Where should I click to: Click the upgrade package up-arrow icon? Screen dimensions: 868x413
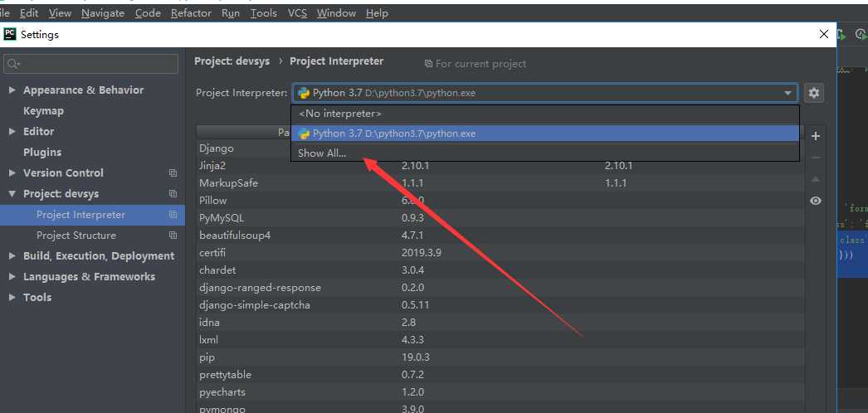816,180
